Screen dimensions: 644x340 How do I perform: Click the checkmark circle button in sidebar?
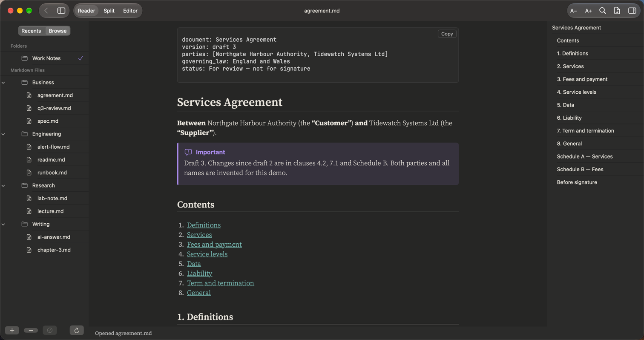tap(50, 330)
